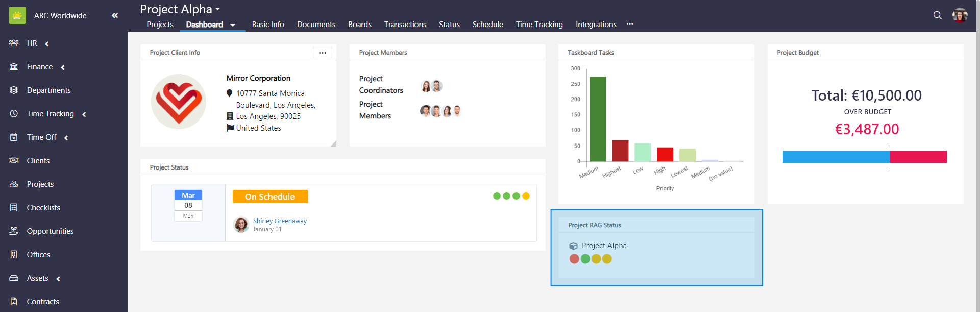Image resolution: width=980 pixels, height=312 pixels.
Task: Open Shirley Greenaway's profile link
Action: pyautogui.click(x=280, y=221)
